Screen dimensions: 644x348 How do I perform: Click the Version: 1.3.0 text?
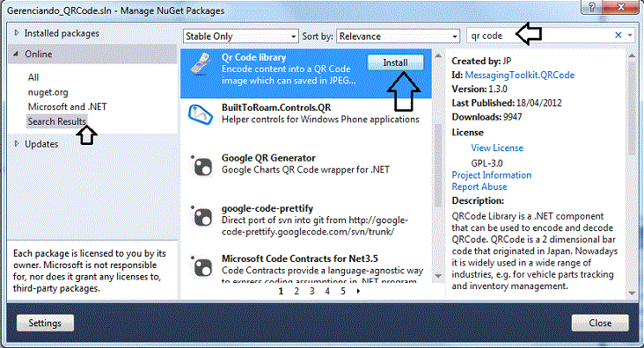click(479, 89)
